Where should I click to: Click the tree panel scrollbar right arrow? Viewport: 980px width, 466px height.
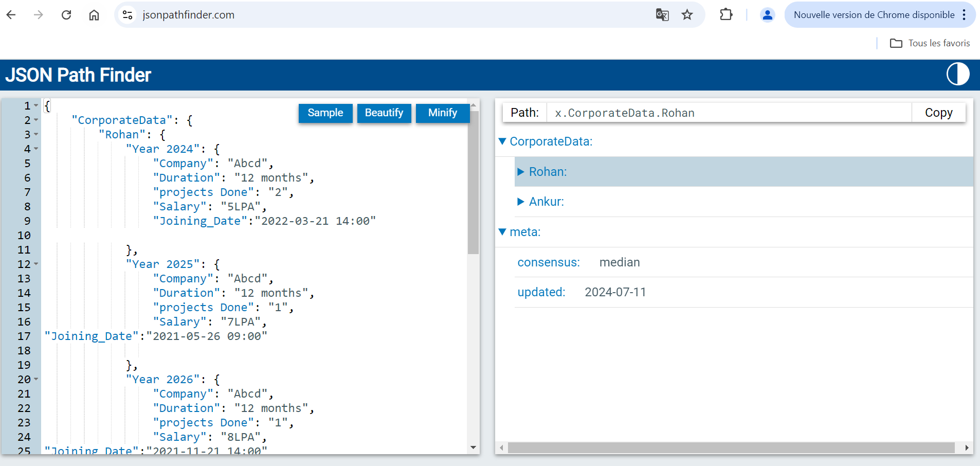pos(967,447)
